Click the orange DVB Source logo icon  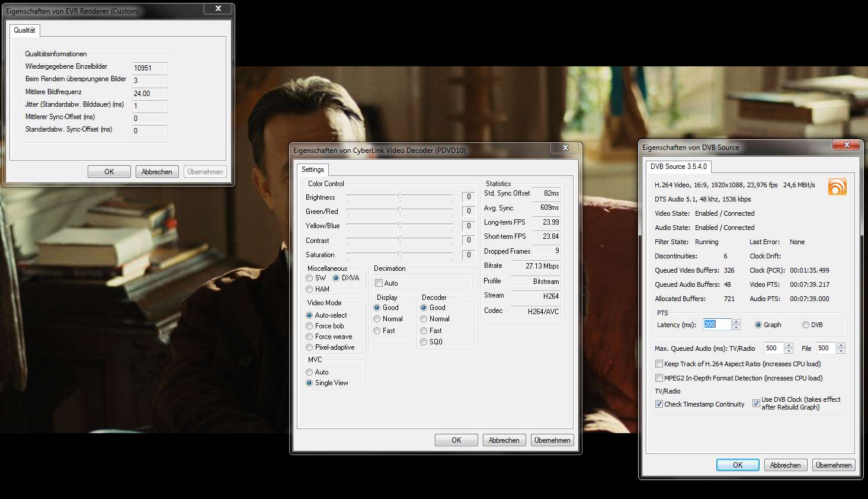tap(837, 187)
